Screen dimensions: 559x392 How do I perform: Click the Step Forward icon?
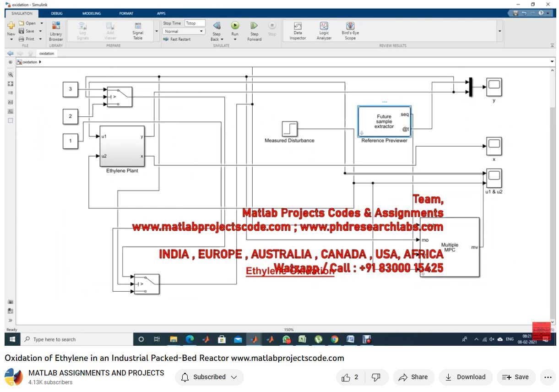254,26
